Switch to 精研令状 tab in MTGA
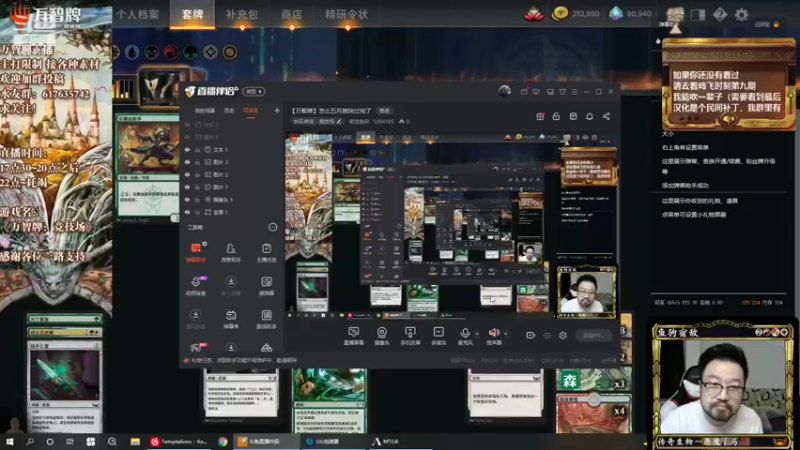800x450 pixels. pos(346,14)
